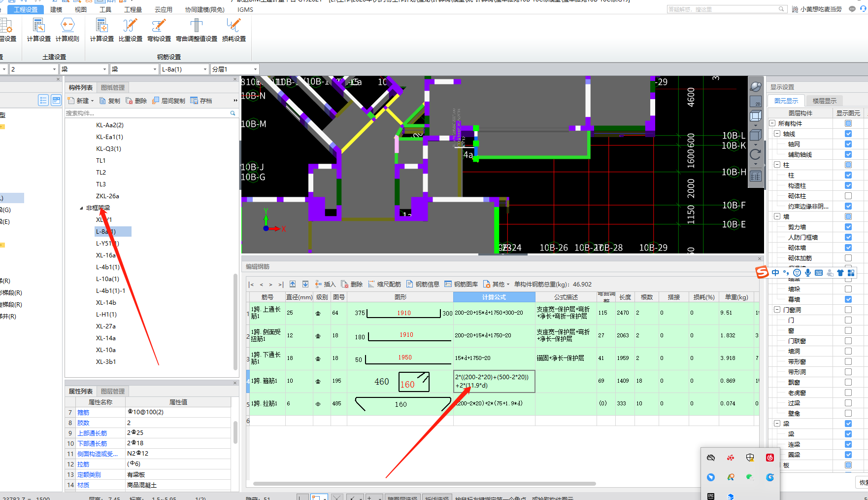
Task: Click 缩尺配筋 button
Action: click(x=385, y=284)
